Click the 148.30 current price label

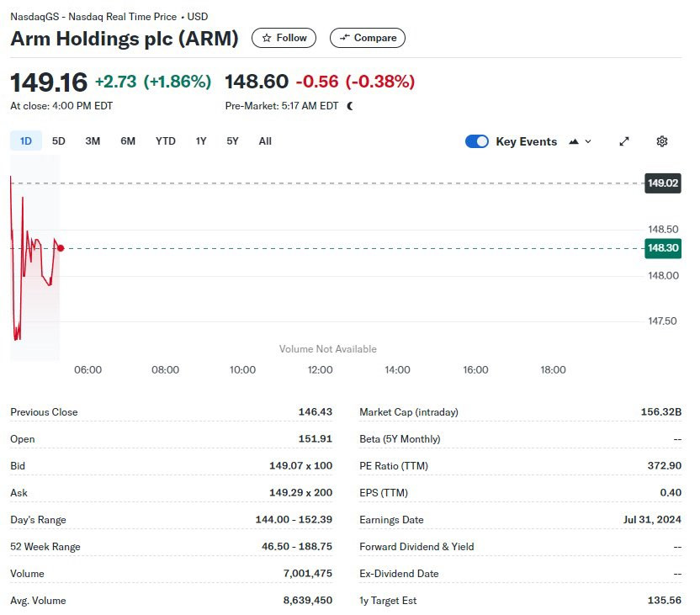click(x=662, y=248)
